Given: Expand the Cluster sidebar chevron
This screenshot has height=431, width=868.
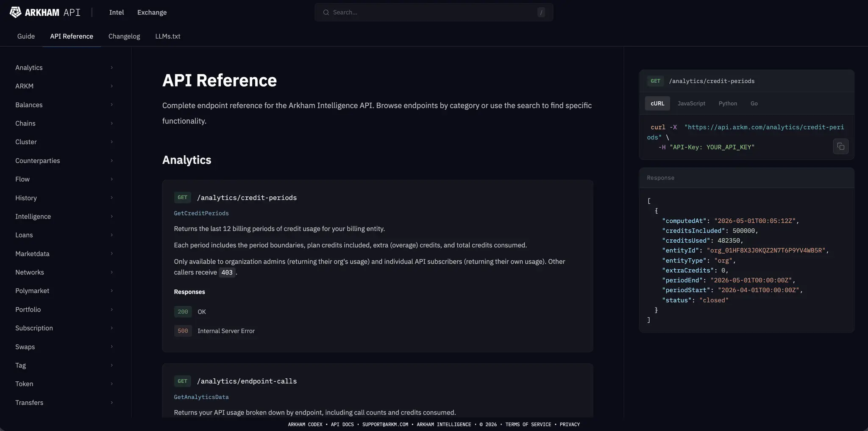Looking at the screenshot, I should tap(111, 142).
